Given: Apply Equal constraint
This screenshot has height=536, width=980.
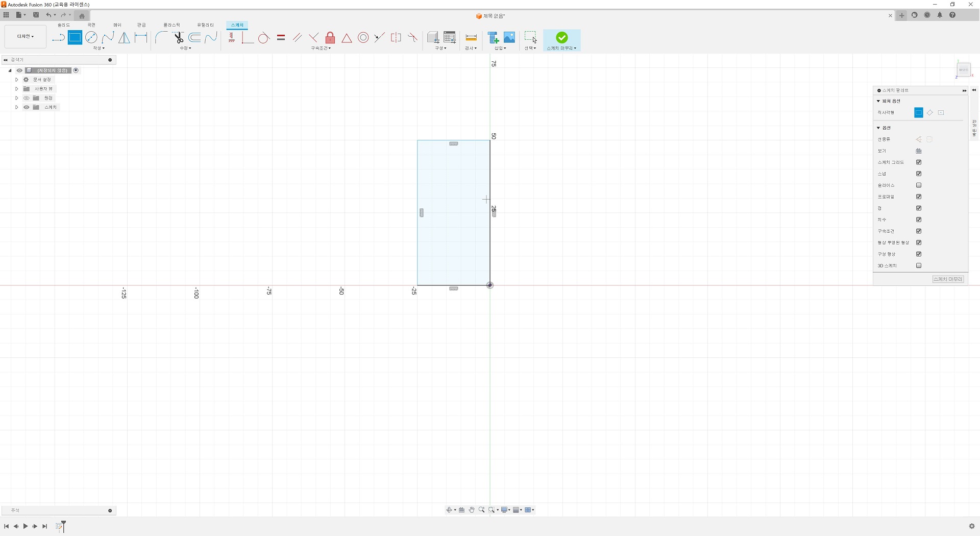Looking at the screenshot, I should [x=281, y=38].
